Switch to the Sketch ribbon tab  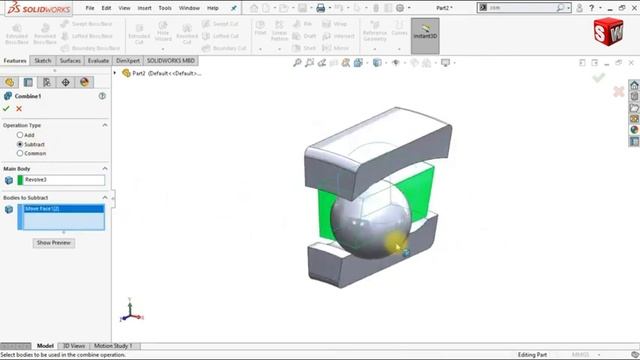pos(42,61)
